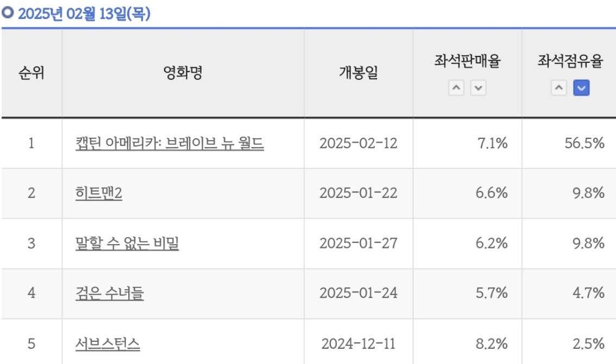Open the 히트맨2 movie link
Image resolution: width=616 pixels, height=364 pixels.
pyautogui.click(x=99, y=193)
